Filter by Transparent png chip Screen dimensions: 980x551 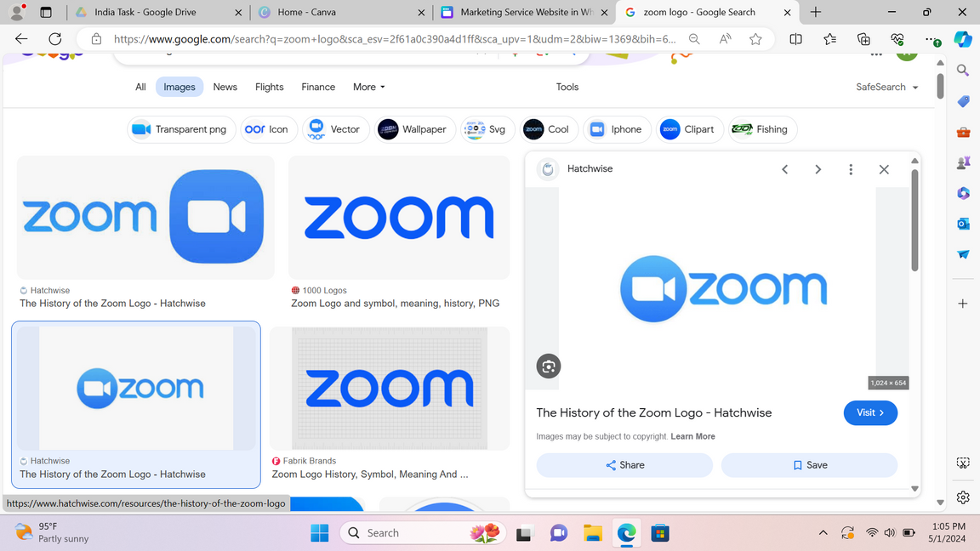[181, 129]
